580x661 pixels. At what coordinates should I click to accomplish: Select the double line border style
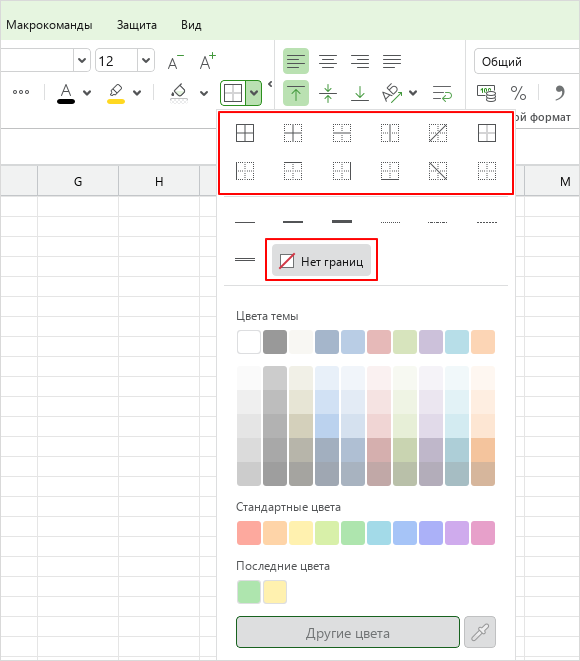tap(245, 260)
